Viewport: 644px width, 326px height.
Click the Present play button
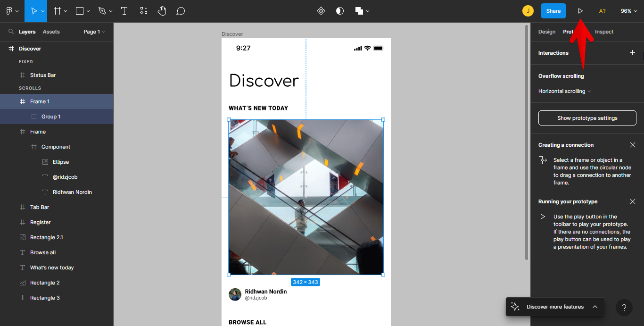[x=580, y=11]
